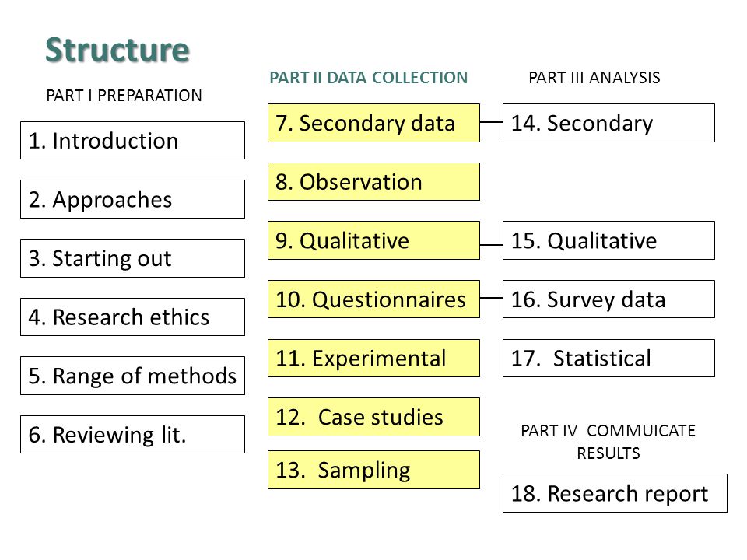Click the '16. Survey data' box

pyautogui.click(x=608, y=299)
